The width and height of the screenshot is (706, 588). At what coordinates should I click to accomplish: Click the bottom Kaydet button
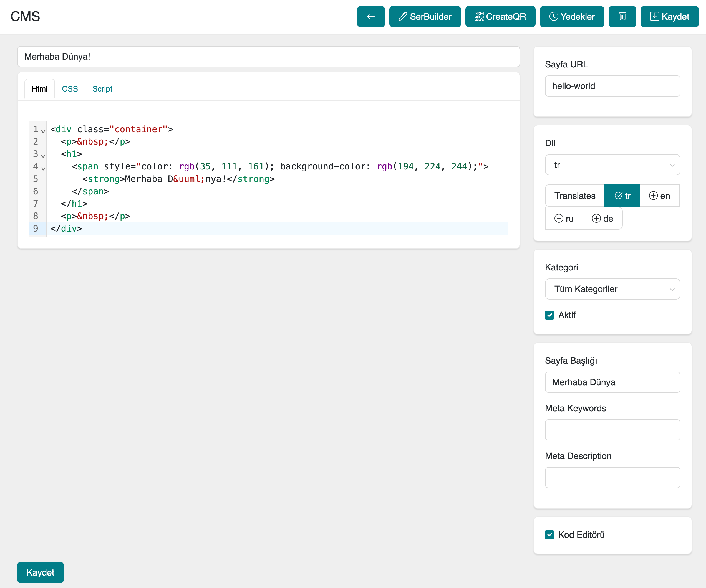pyautogui.click(x=40, y=572)
